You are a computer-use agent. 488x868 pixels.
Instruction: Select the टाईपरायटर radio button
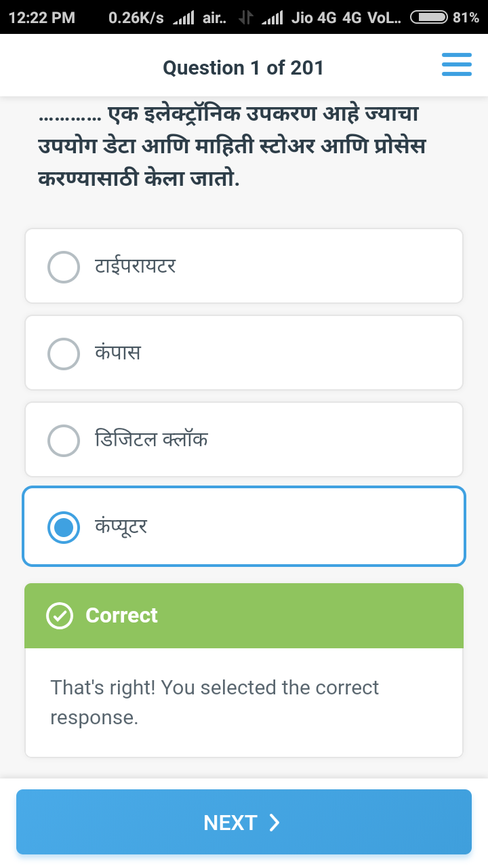[x=64, y=267]
